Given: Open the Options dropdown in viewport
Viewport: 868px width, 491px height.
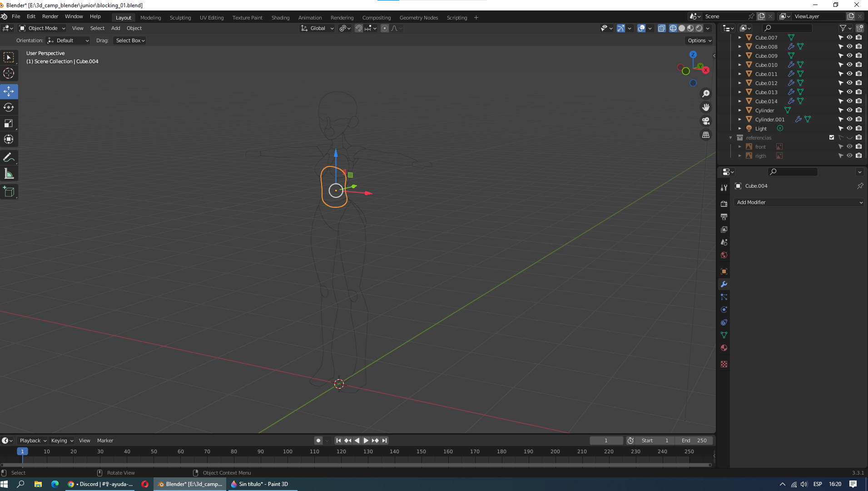Looking at the screenshot, I should pyautogui.click(x=699, y=40).
